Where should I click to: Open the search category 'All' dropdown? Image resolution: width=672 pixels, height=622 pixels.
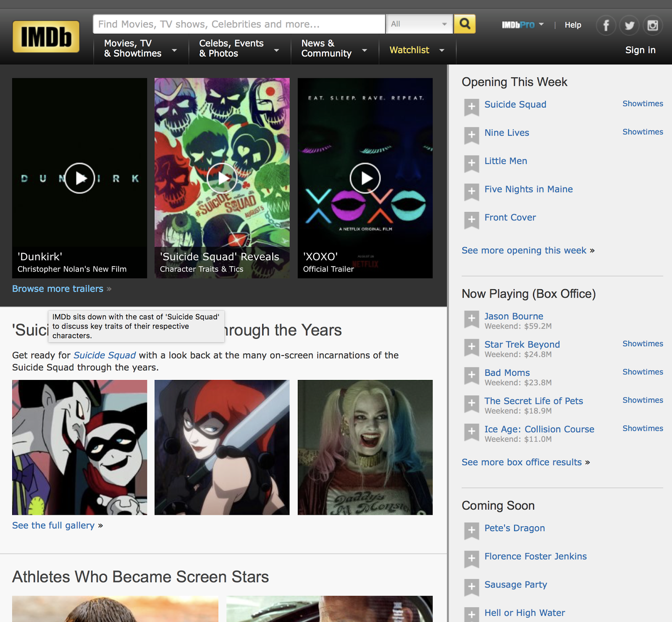(419, 24)
